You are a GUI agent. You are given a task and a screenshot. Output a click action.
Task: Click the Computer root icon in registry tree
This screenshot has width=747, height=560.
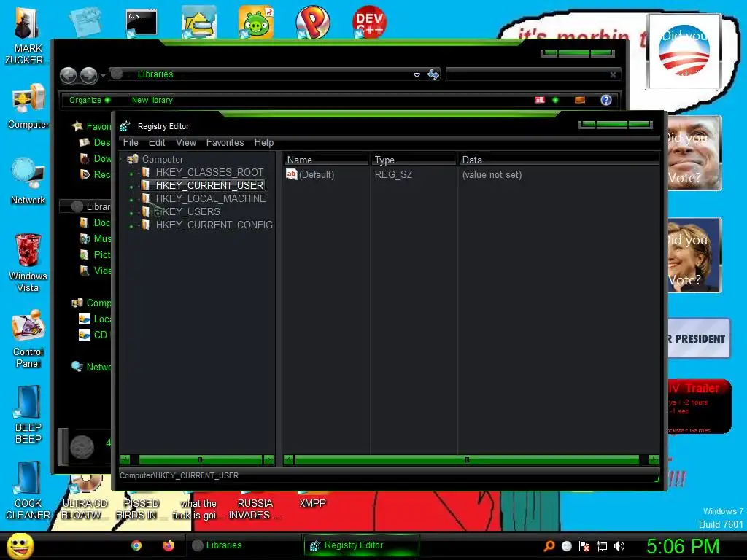coord(133,158)
